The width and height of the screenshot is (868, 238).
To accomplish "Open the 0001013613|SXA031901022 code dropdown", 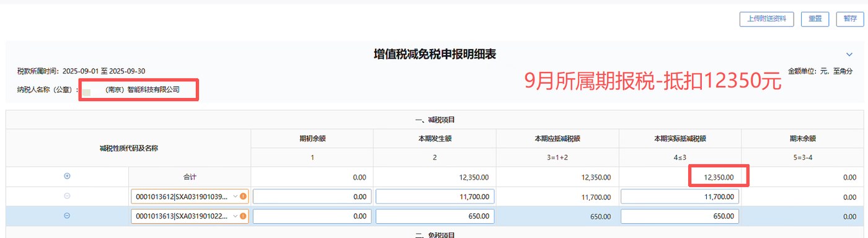I will click(x=235, y=216).
